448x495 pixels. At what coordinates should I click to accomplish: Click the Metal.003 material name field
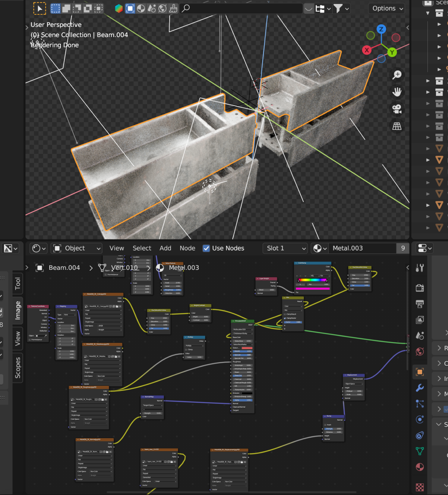tap(362, 248)
